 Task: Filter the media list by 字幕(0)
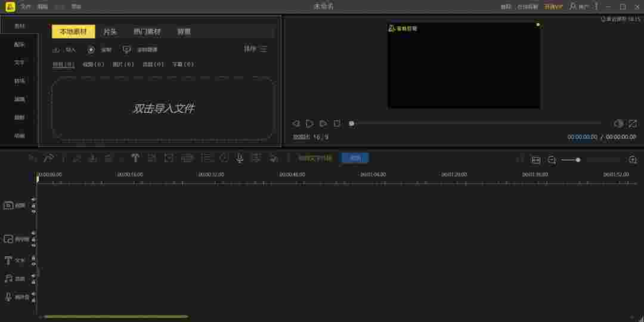coord(183,64)
